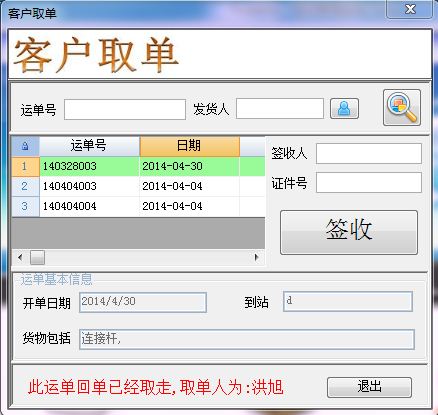Screen dimensions: 438x415
Task: Select row with waybill 140404003
Action: (x=138, y=186)
